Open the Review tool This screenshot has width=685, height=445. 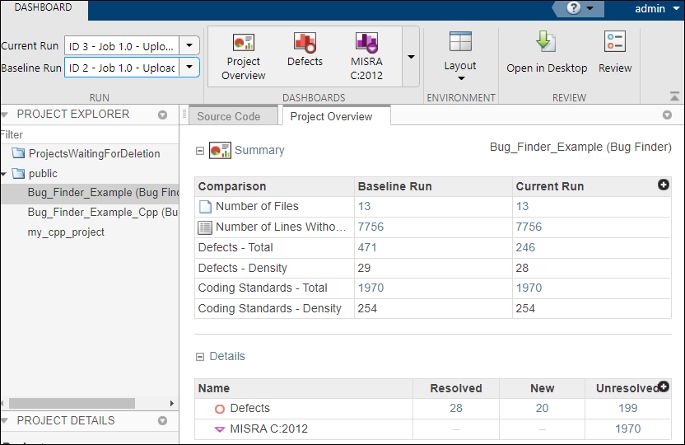click(615, 43)
